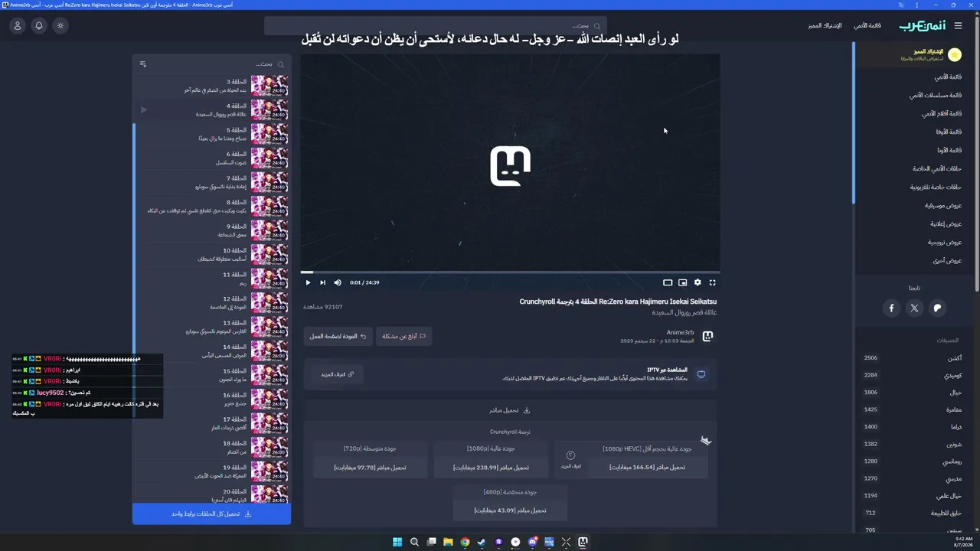Toggle the light/dark theme sun icon
Viewport: 980px width, 551px height.
(x=60, y=25)
